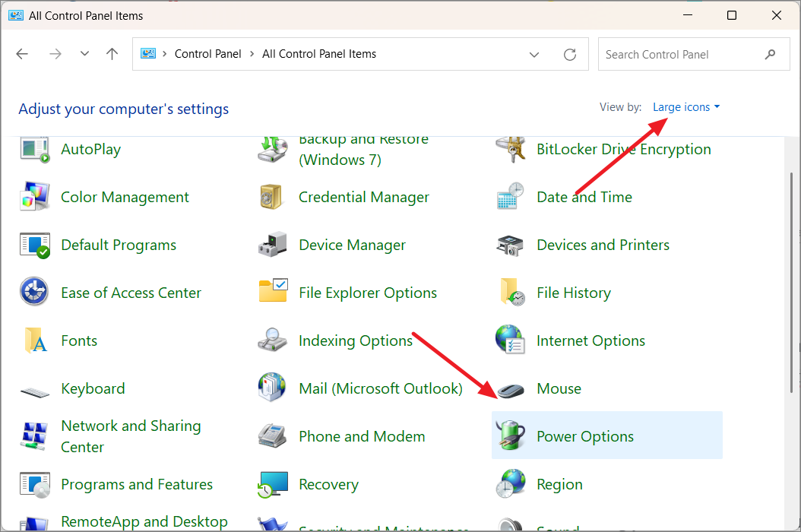Image resolution: width=801 pixels, height=532 pixels.
Task: Go back with the Back arrow
Action: (x=22, y=54)
